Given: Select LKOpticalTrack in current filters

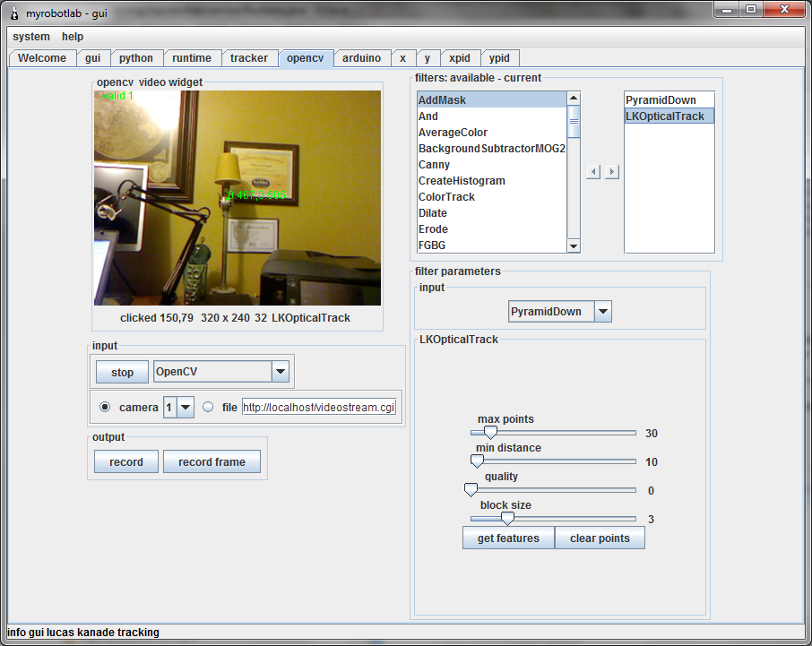Looking at the screenshot, I should coord(669,116).
